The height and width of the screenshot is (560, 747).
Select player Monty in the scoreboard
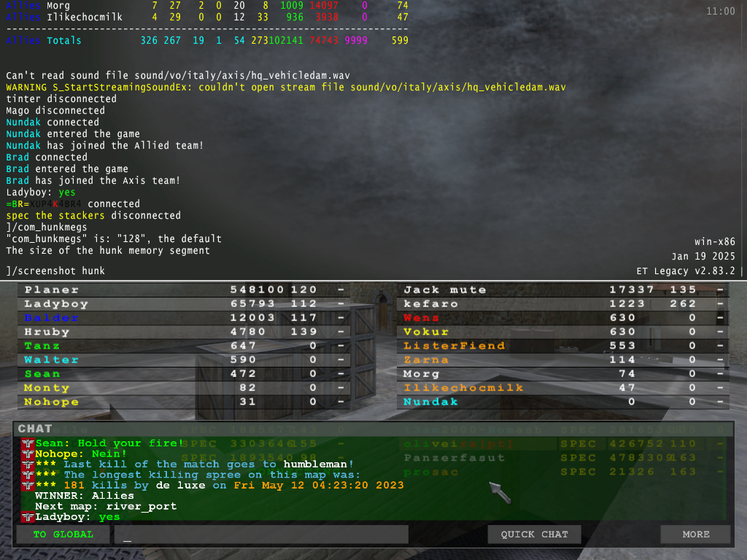184,388
